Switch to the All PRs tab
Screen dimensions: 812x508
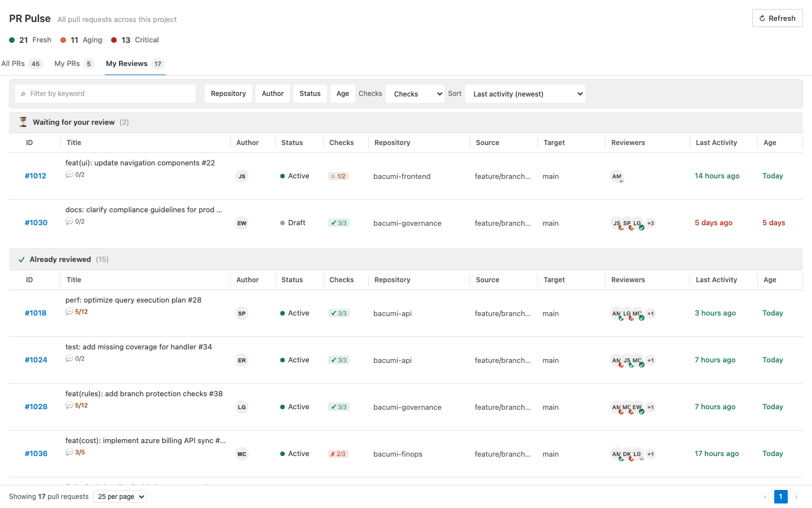point(22,64)
